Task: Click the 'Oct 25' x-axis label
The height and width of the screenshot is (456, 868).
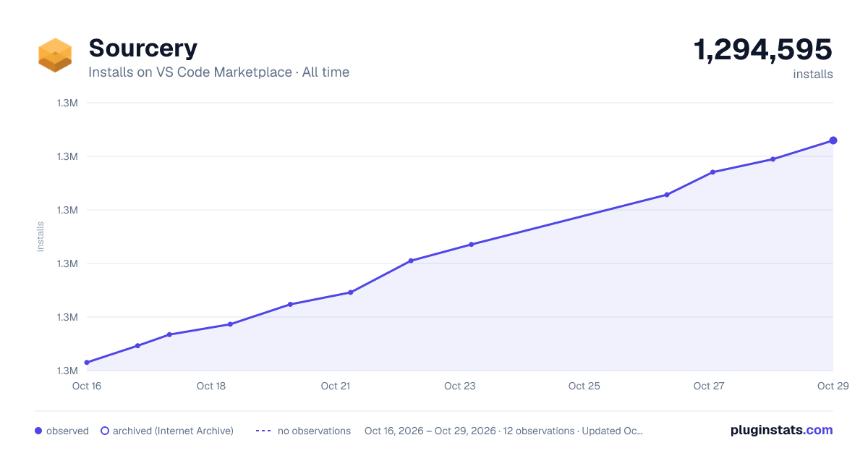Action: coord(584,386)
